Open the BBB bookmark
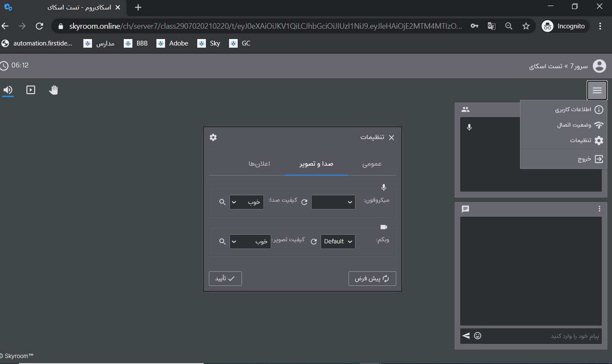The image size is (612, 364). pos(136,43)
